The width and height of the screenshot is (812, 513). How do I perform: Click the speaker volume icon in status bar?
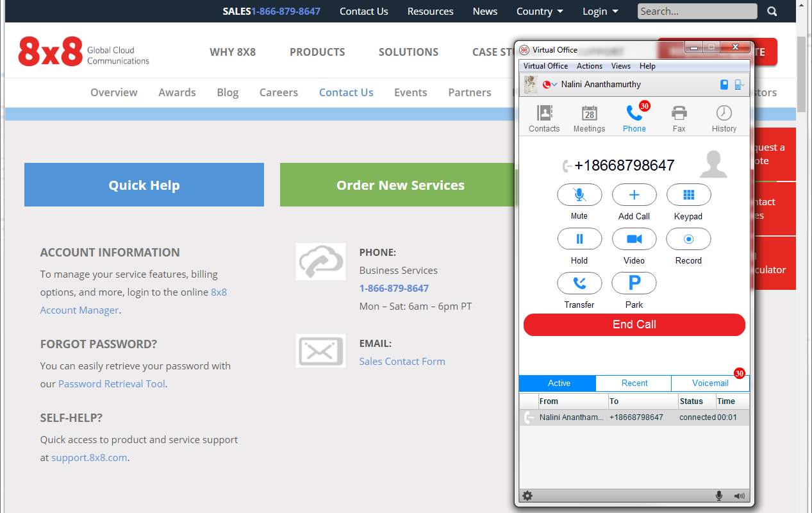(740, 496)
